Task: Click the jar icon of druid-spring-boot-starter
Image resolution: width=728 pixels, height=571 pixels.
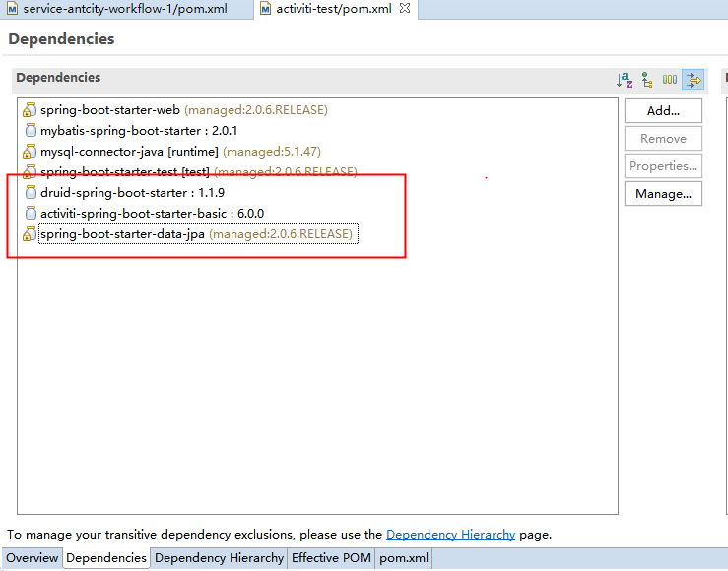Action: (x=31, y=192)
